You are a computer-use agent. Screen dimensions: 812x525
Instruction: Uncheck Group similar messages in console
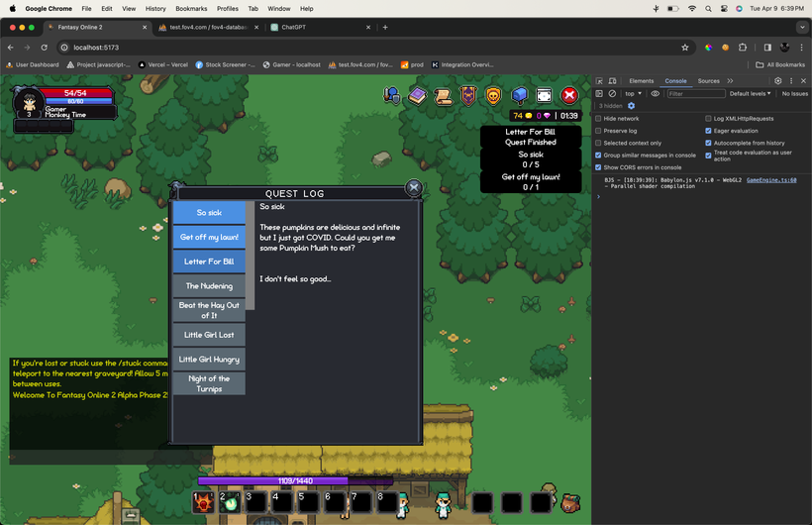pyautogui.click(x=599, y=155)
